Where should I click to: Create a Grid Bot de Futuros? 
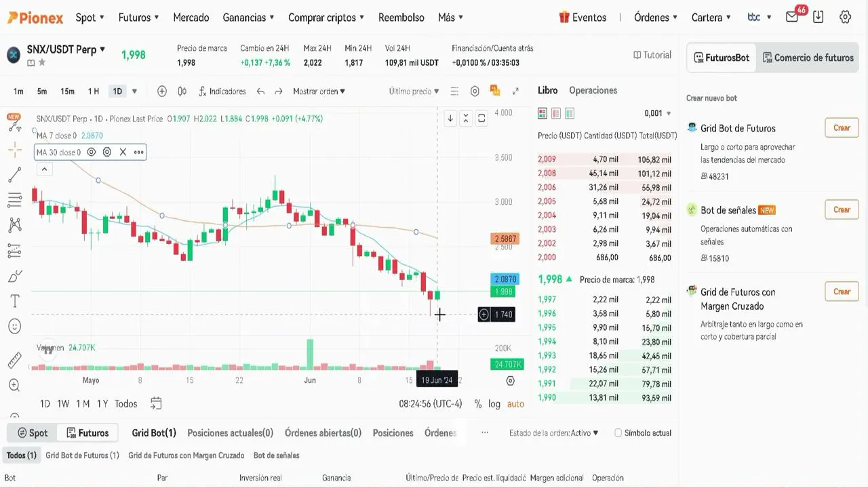842,127
